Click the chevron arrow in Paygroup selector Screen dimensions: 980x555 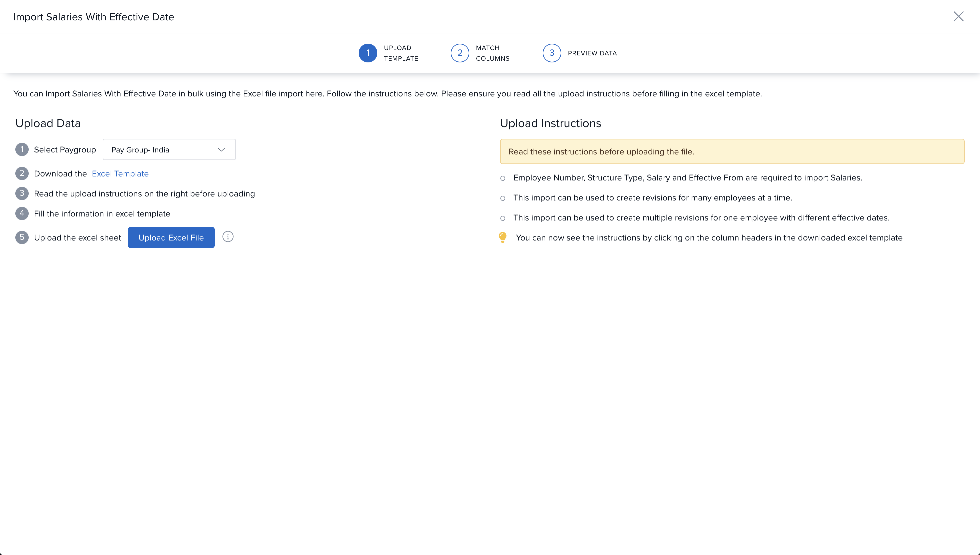coord(221,150)
